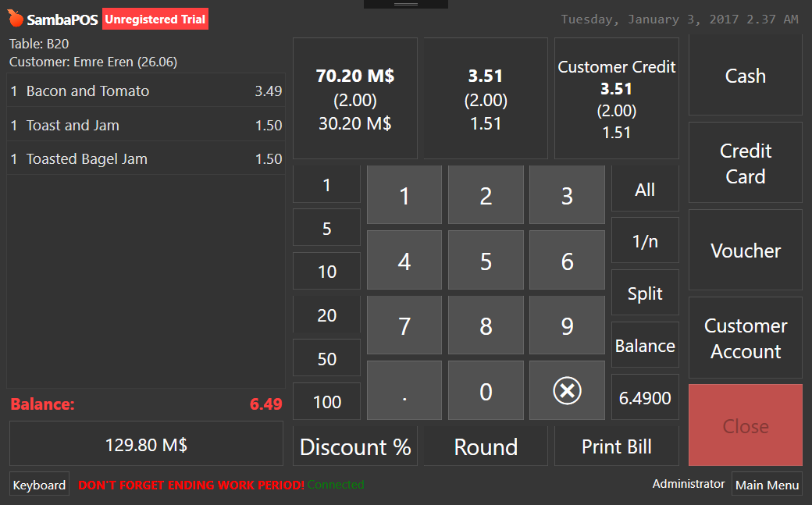This screenshot has height=505, width=812.
Task: Apply Discount % to the ticket
Action: pos(355,446)
